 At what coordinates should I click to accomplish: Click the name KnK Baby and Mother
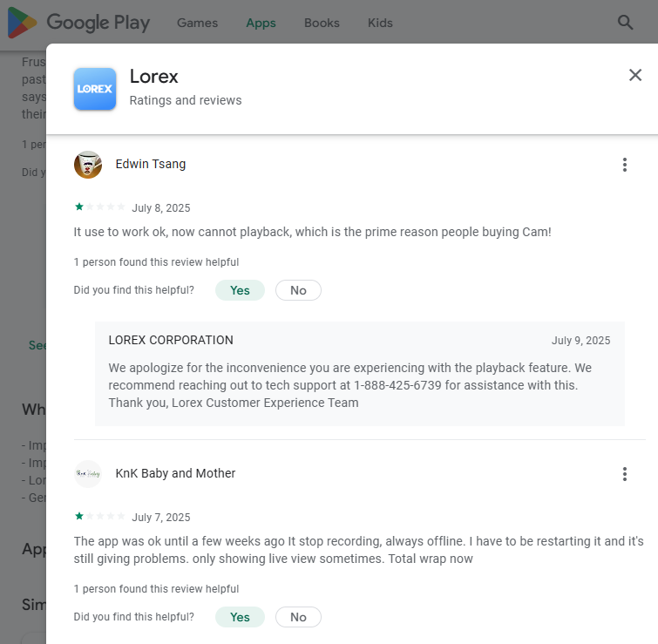175,473
